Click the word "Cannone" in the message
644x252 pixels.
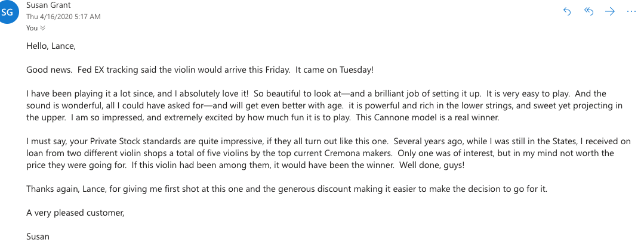[x=402, y=117]
